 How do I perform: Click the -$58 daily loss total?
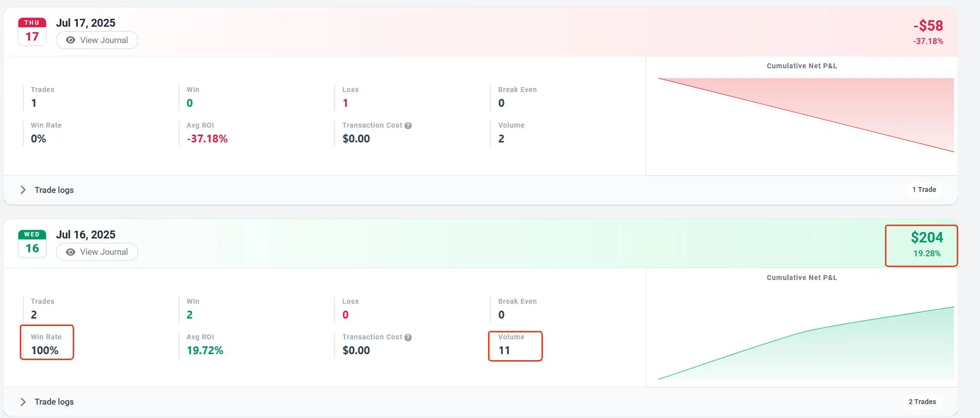tap(928, 26)
